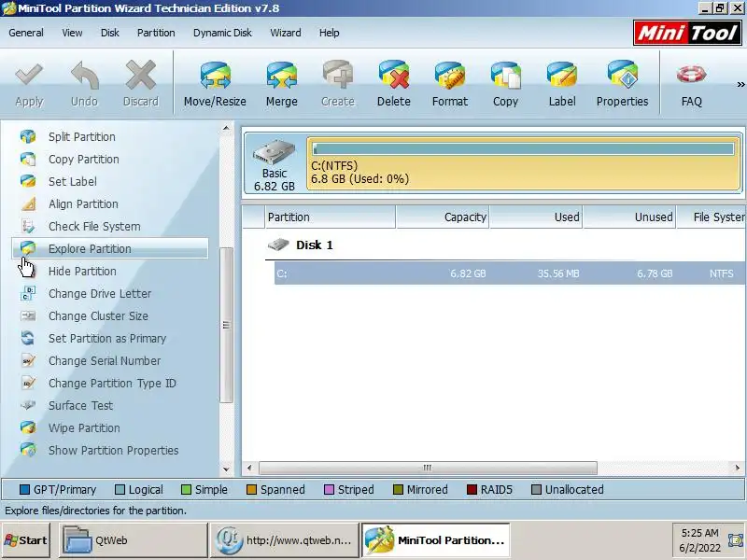Switch to qtweb.net browser taskbar item
The width and height of the screenshot is (747, 560).
pos(285,540)
